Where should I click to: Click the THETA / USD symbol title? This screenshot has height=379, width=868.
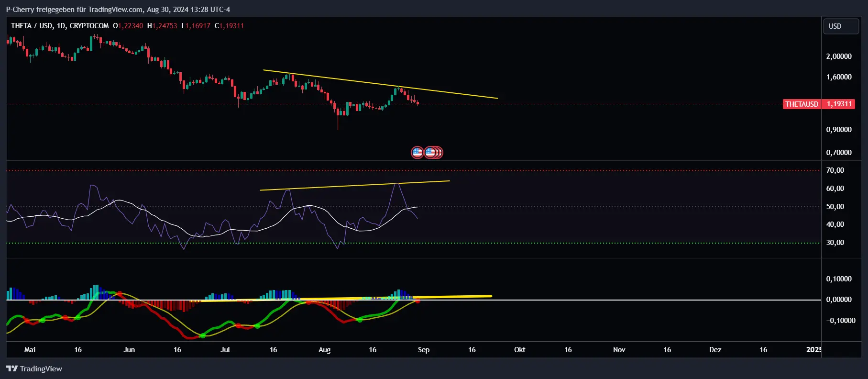pyautogui.click(x=32, y=26)
